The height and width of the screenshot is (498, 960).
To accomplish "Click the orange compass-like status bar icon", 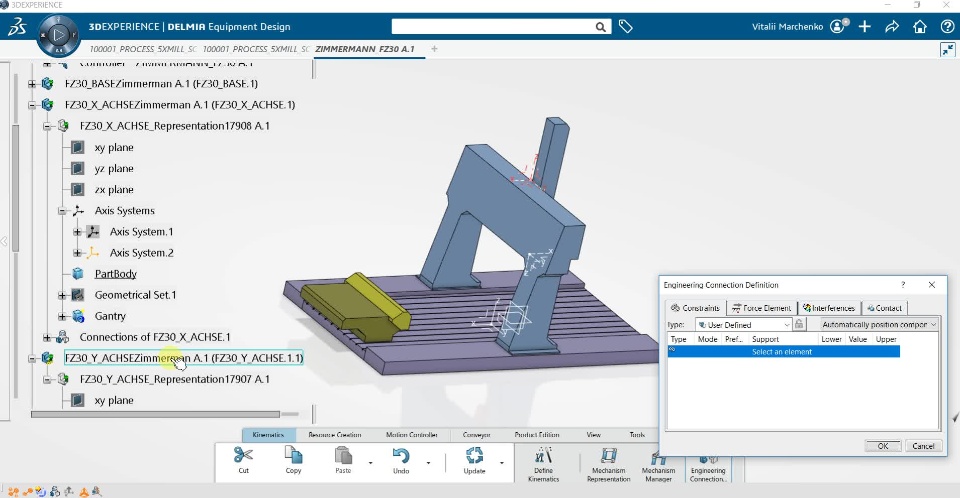I will [83, 491].
